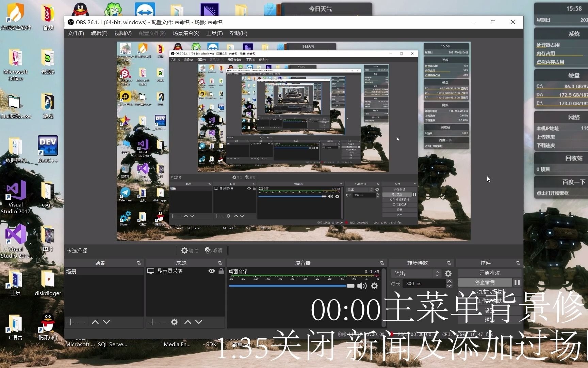Move scene up arrow
This screenshot has width=588, height=368.
coord(95,322)
